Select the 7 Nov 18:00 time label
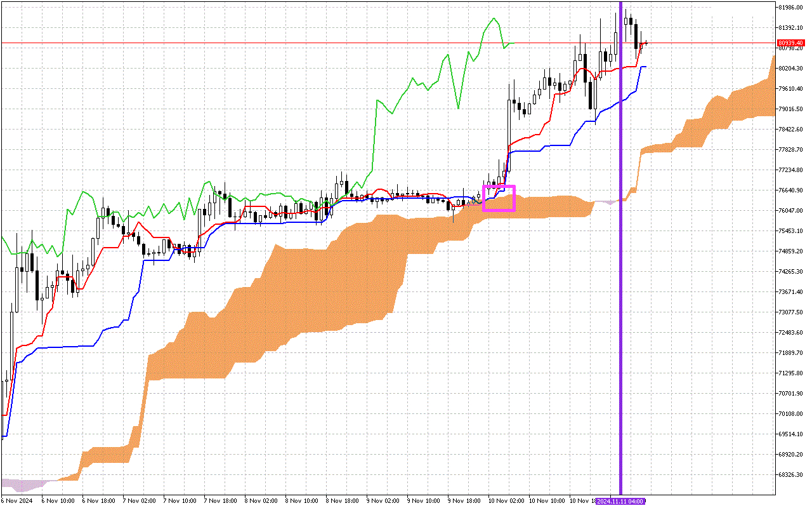The image size is (812, 508). click(220, 501)
